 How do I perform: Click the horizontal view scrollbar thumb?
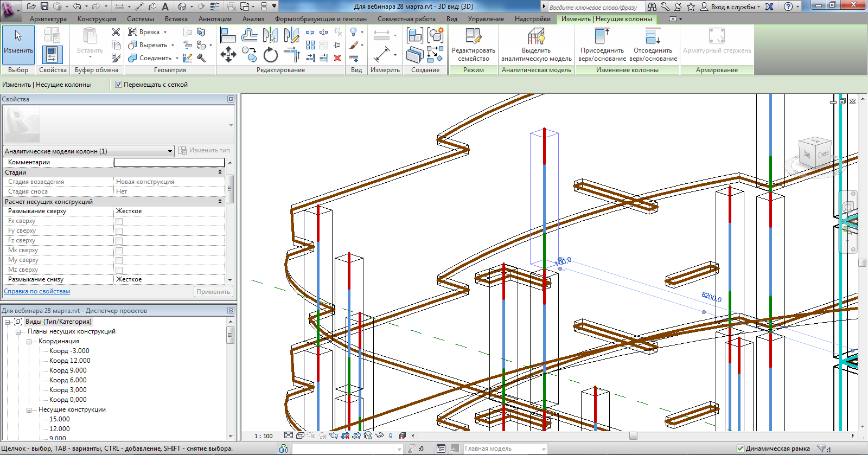(x=633, y=435)
